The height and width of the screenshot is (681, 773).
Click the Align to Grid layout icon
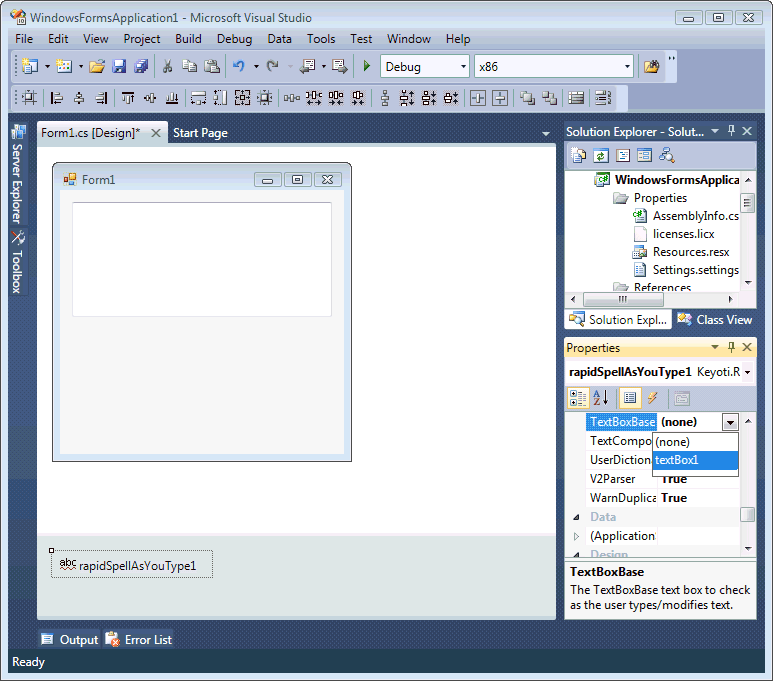click(x=30, y=98)
